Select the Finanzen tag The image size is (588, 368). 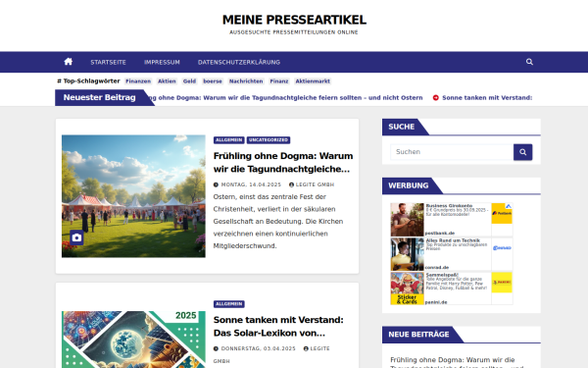(x=138, y=81)
